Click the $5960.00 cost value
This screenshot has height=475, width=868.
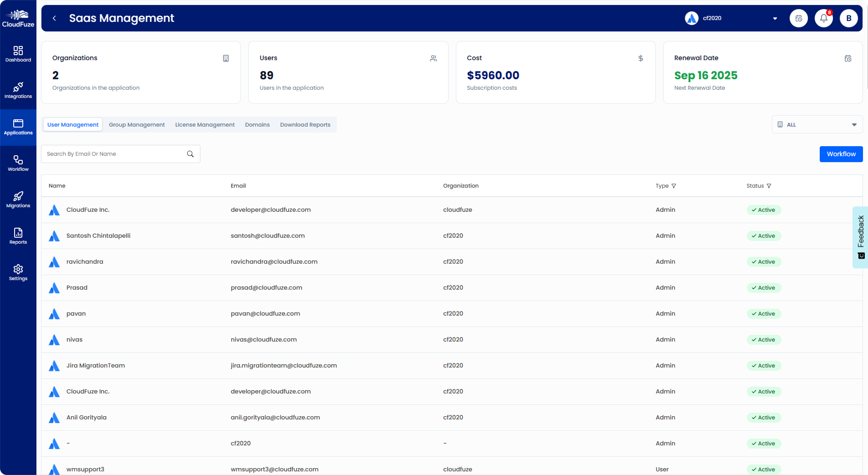[493, 75]
